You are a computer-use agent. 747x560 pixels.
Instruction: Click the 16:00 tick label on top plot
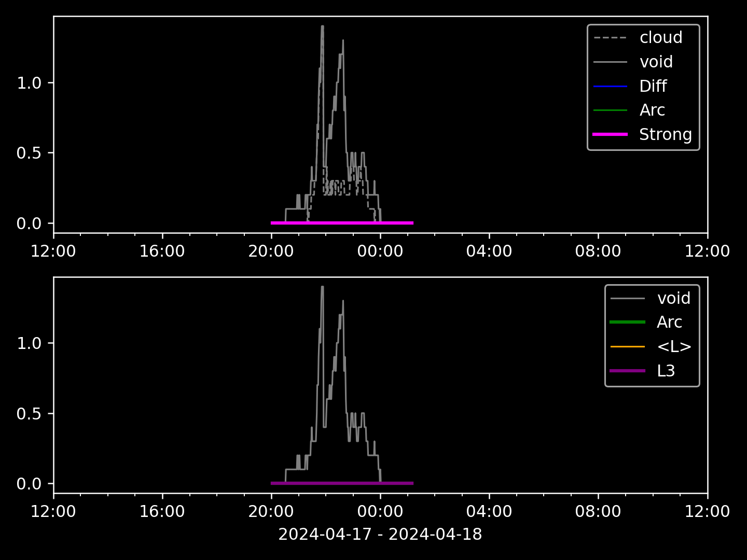tap(162, 251)
